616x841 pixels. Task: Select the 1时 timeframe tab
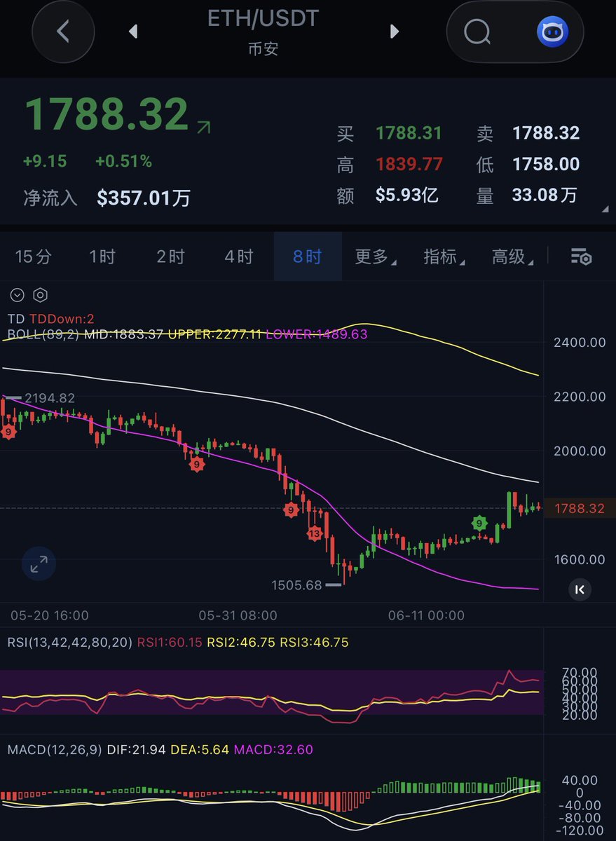(x=102, y=257)
